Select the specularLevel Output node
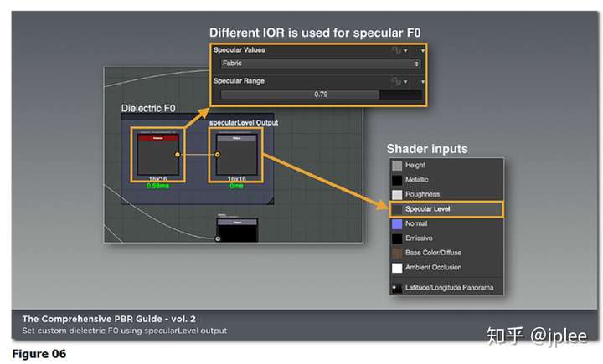The image size is (603, 364). click(236, 155)
